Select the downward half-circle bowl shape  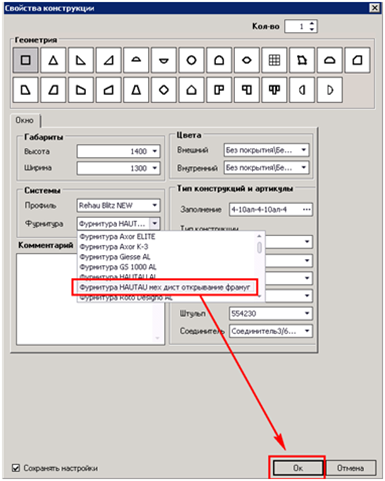point(164,60)
